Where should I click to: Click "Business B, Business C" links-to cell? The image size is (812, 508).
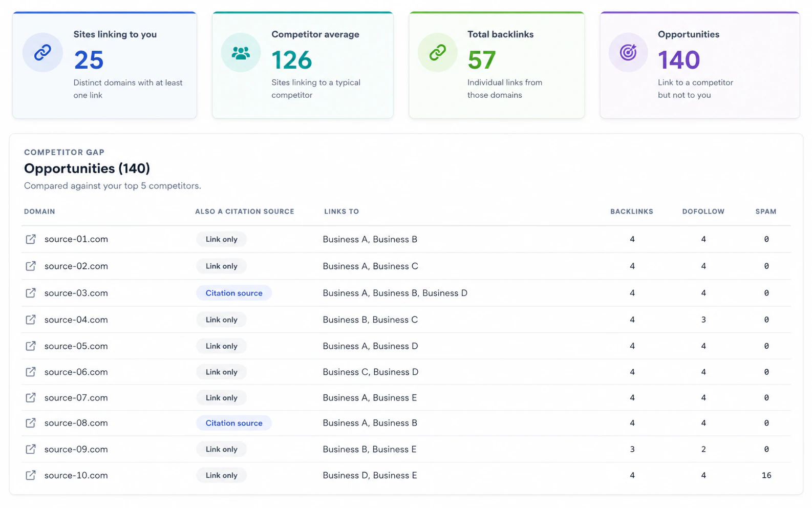pos(370,320)
